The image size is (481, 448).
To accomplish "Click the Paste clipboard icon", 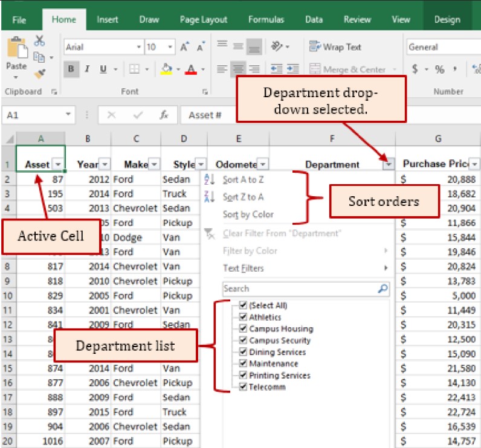I will [16, 48].
